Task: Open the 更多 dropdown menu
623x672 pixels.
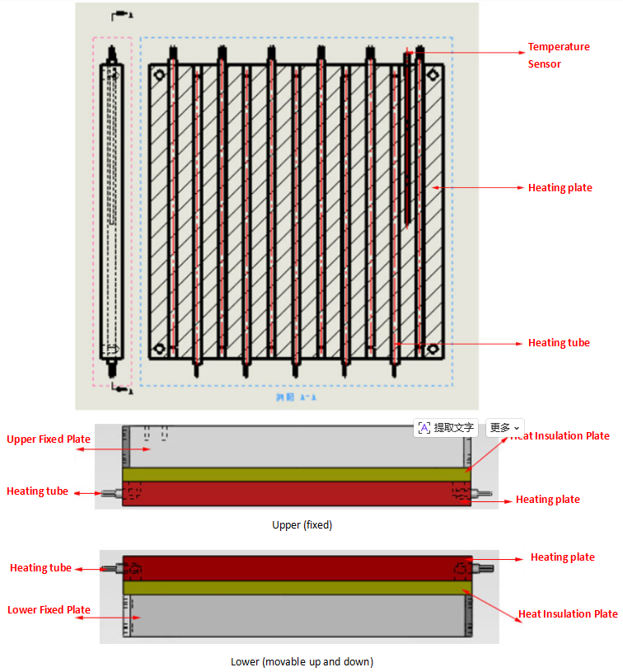Action: point(504,427)
